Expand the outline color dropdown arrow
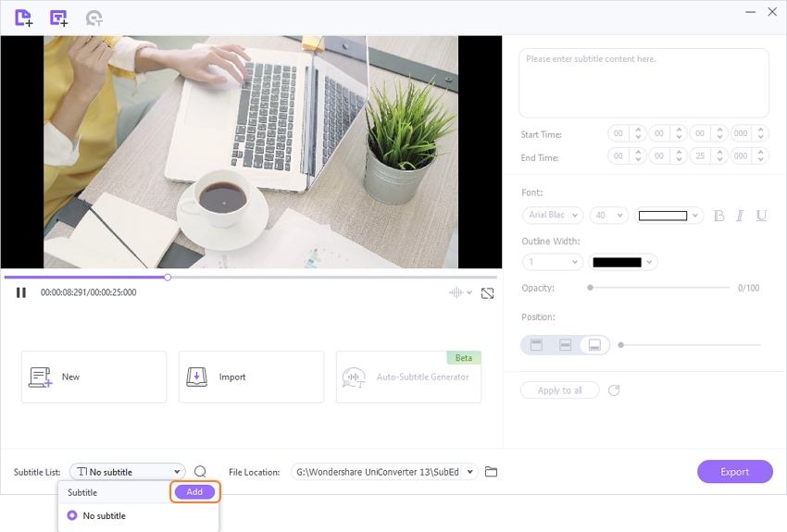This screenshot has width=787, height=532. (649, 262)
